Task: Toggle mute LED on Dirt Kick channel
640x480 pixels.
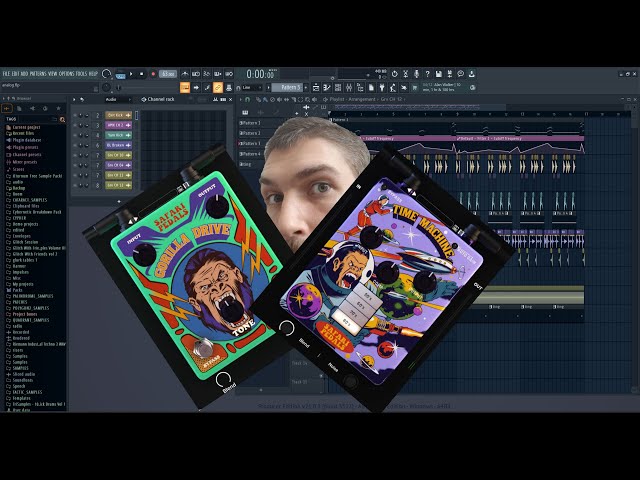Action: pos(75,114)
